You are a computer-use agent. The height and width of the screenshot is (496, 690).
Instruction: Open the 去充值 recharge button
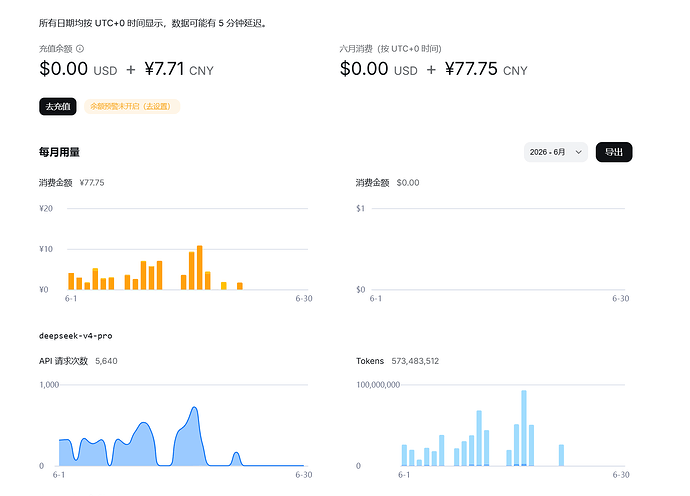pyautogui.click(x=58, y=107)
